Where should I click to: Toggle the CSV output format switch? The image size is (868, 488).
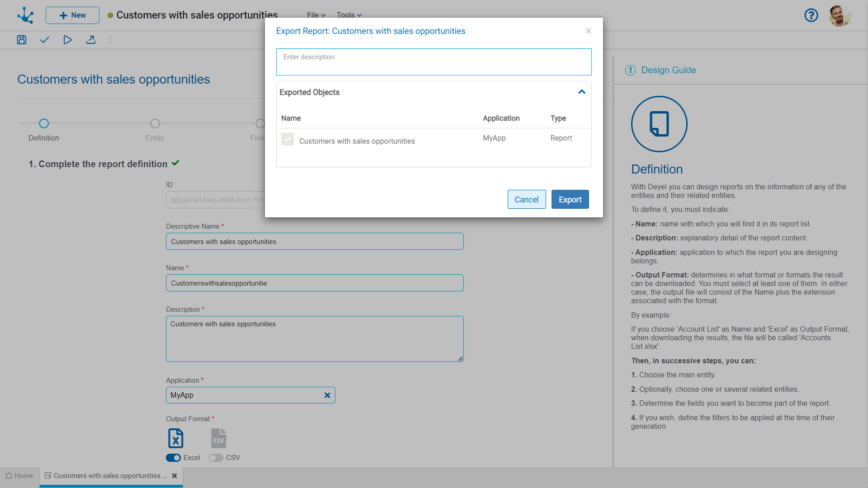215,457
